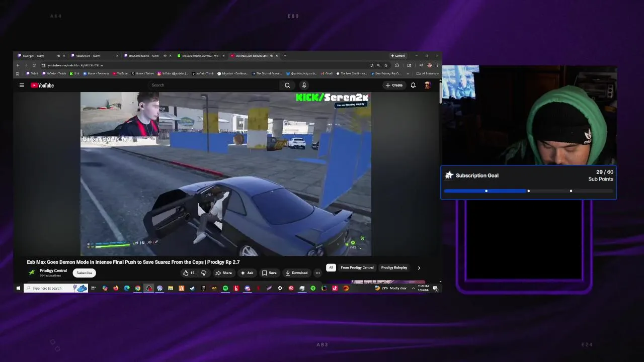Open Spotify from the taskbar
This screenshot has width=644, height=362.
point(225,288)
